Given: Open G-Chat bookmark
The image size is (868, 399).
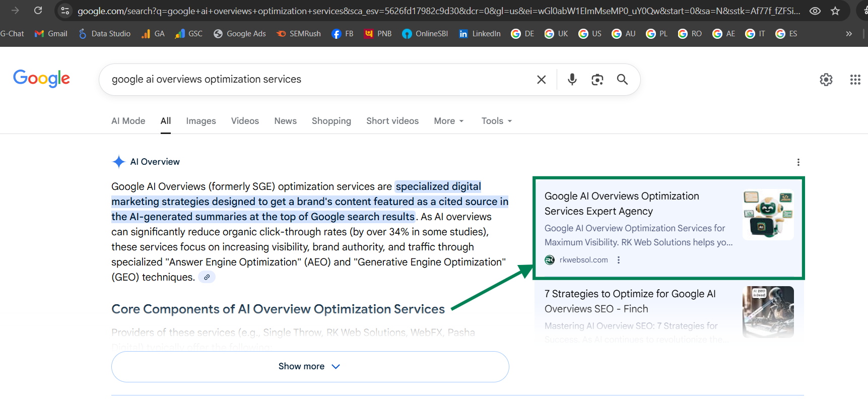Looking at the screenshot, I should click(x=12, y=34).
